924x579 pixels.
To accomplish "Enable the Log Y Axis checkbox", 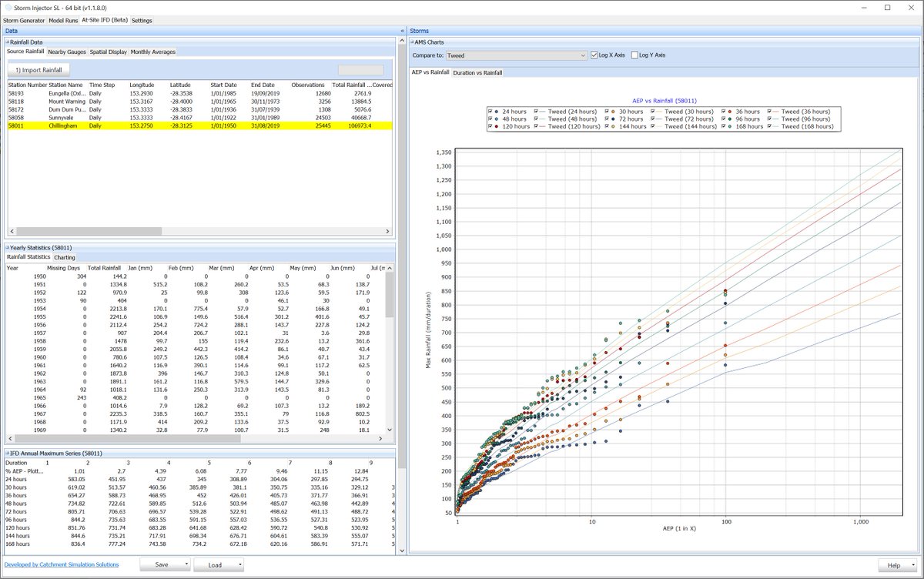I will (x=634, y=55).
